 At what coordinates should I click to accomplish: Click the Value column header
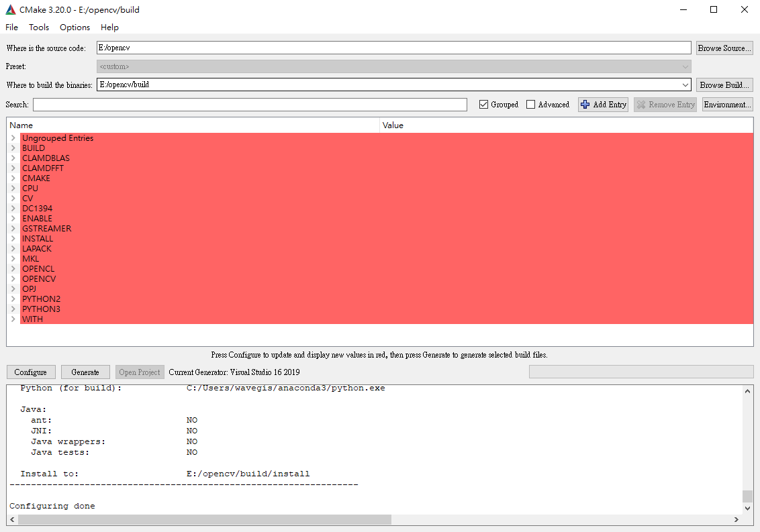click(566, 125)
